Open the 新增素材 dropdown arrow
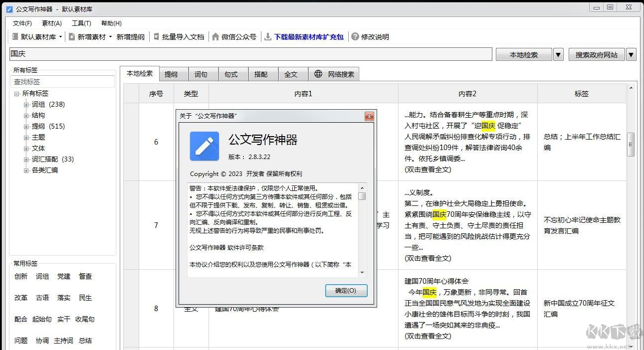The height and width of the screenshot is (350, 644). click(110, 37)
